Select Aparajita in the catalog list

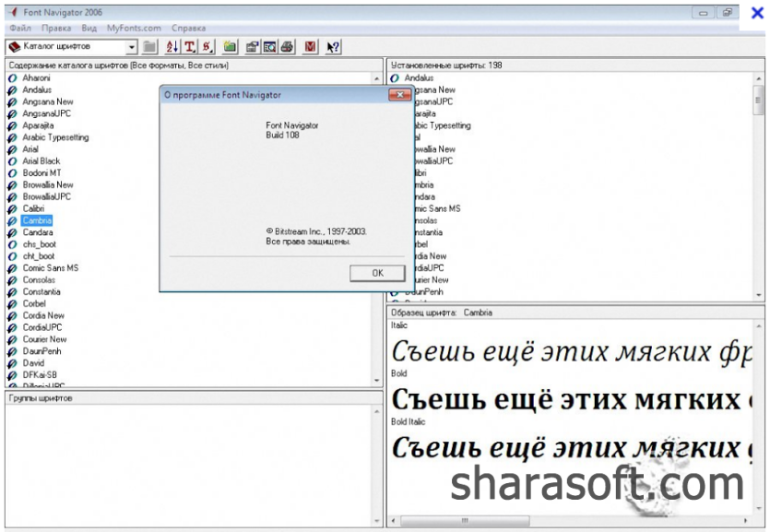click(39, 125)
